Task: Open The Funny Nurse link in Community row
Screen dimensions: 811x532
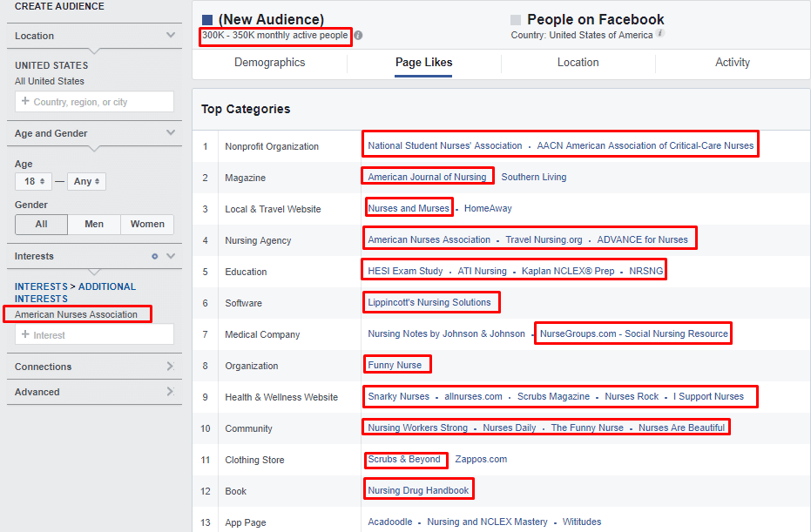Action: click(x=587, y=428)
